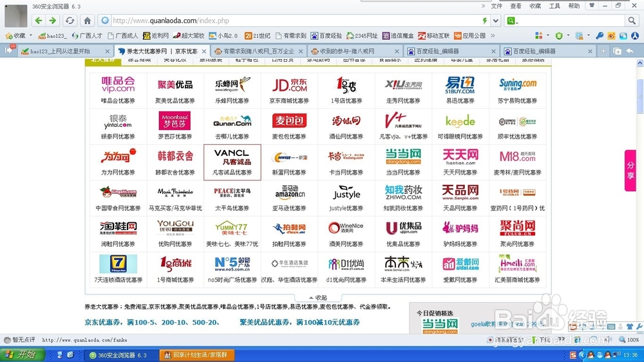This screenshot has height=362, width=644.
Task: Open the 聚美优品优惠券 满100减10元 link
Action: pyautogui.click(x=300, y=322)
